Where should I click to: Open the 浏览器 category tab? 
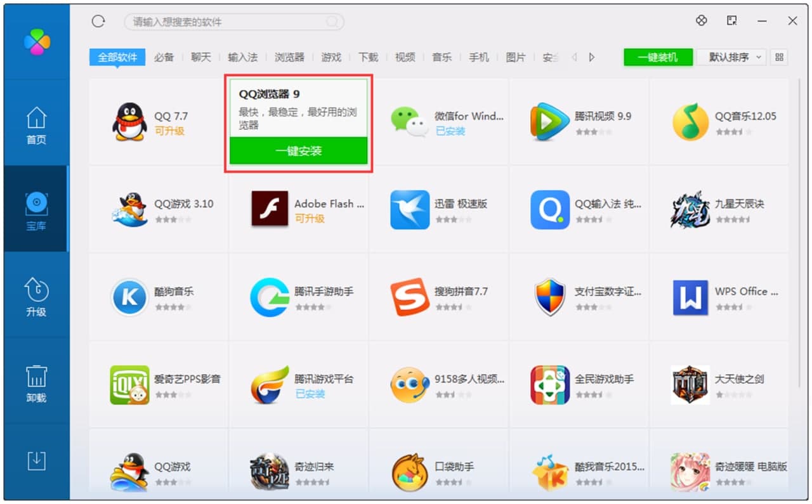pos(289,57)
